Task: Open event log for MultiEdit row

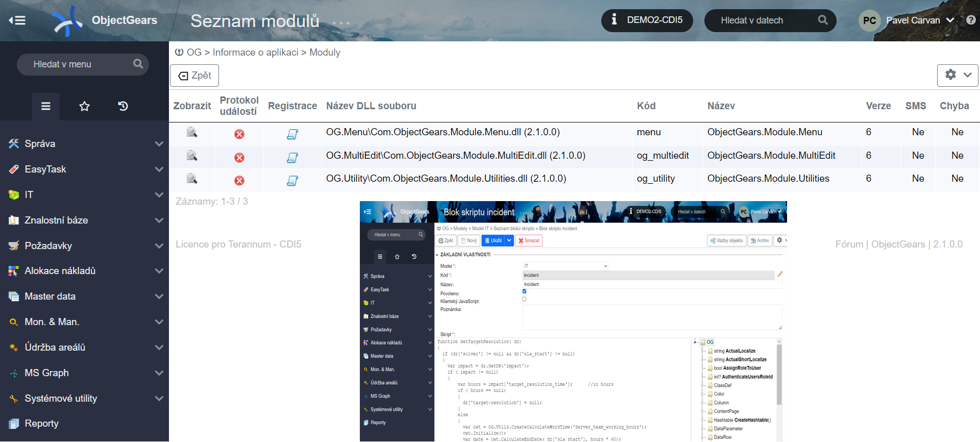Action: pos(239,158)
